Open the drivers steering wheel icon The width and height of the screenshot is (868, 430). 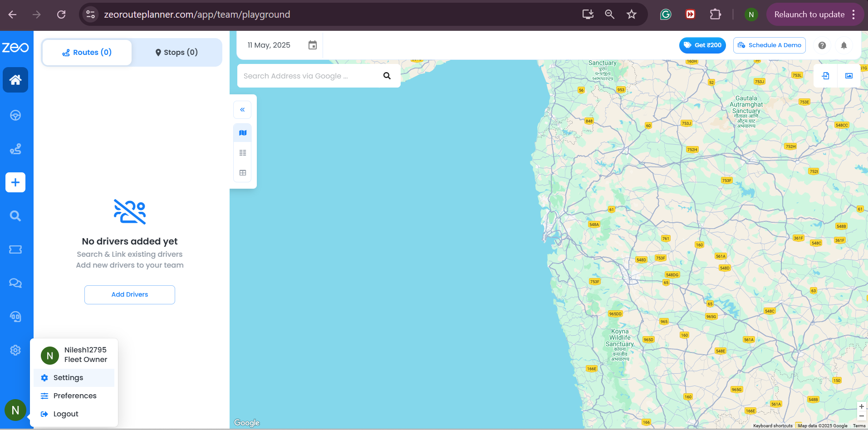15,116
